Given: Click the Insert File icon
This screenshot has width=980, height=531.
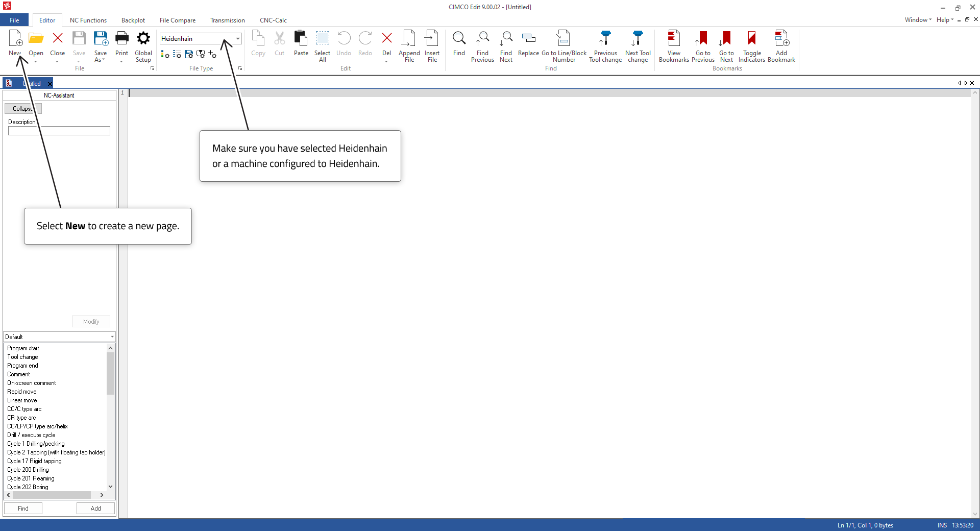Looking at the screenshot, I should click(x=432, y=39).
